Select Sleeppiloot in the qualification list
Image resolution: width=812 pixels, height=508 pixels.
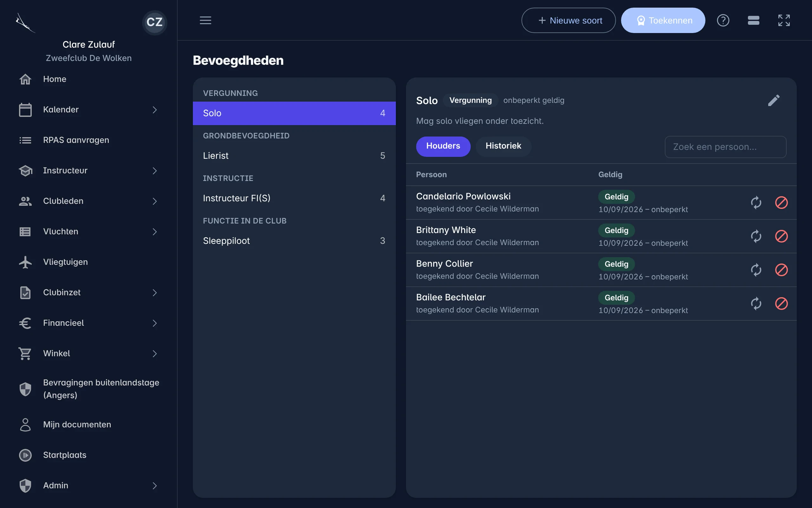(x=294, y=241)
